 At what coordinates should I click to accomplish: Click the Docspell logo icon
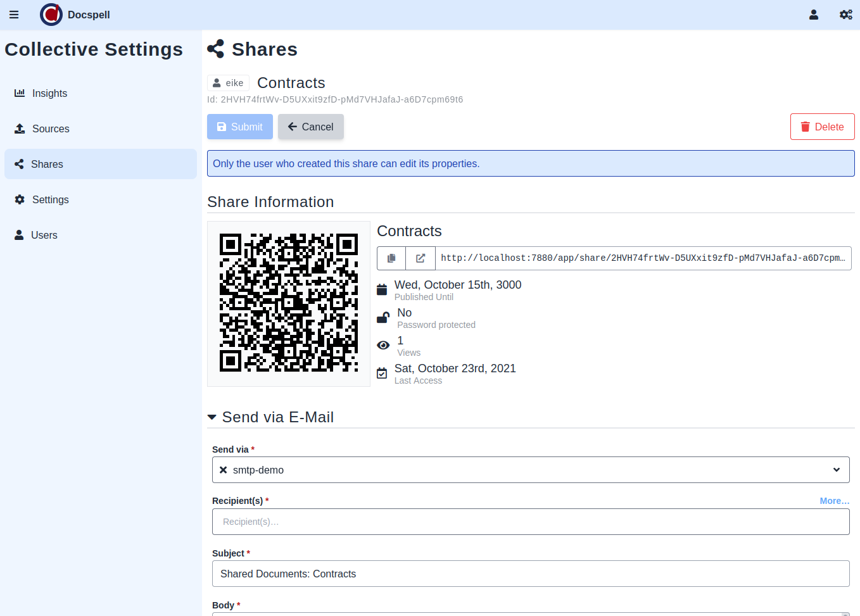point(51,15)
